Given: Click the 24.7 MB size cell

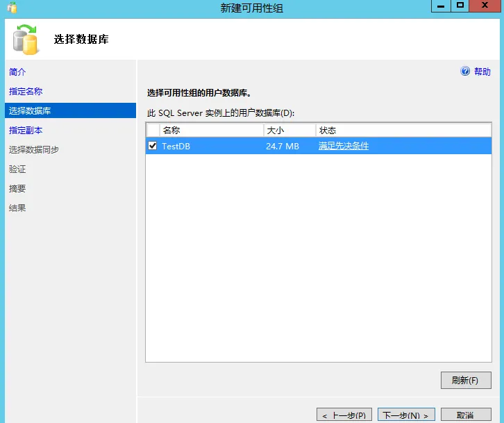Looking at the screenshot, I should coord(283,147).
